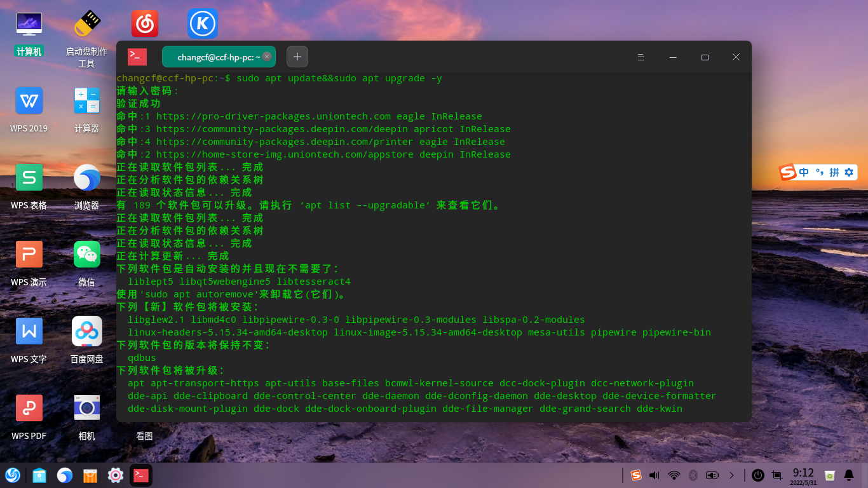868x488 pixels.
Task: Open WeChat from the desktop
Action: [87, 254]
